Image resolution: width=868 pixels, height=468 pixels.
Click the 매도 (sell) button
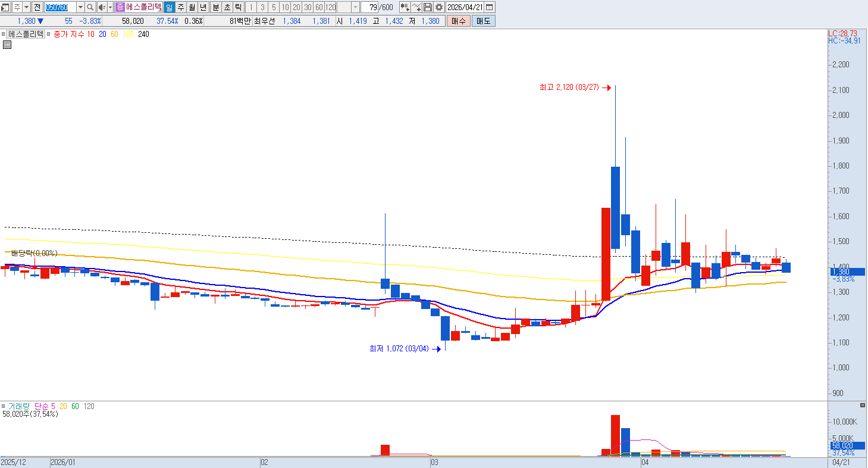click(483, 21)
